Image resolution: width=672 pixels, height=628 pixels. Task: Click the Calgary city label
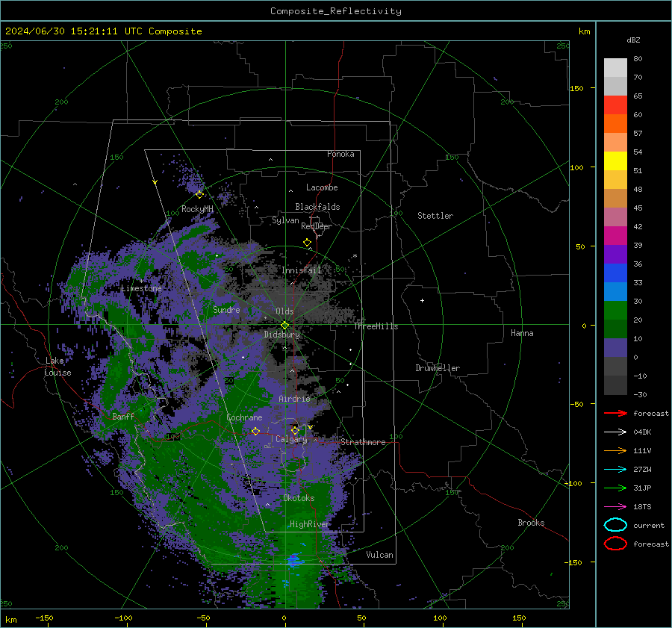pyautogui.click(x=291, y=439)
